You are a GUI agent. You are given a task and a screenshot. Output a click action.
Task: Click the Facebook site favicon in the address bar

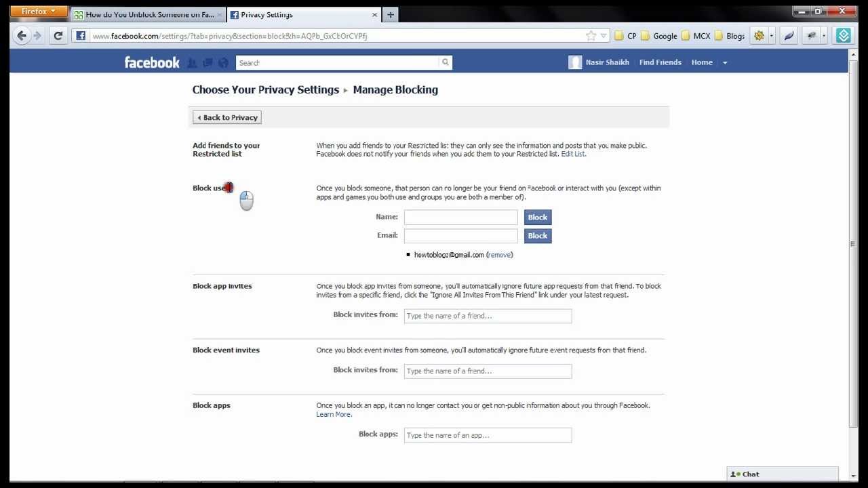[81, 36]
